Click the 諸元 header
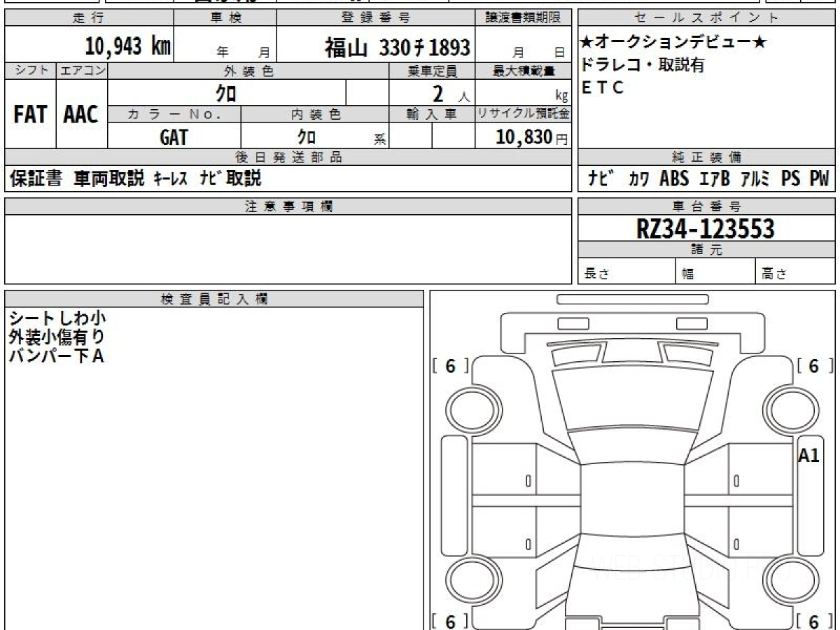Image resolution: width=840 pixels, height=630 pixels. (707, 250)
